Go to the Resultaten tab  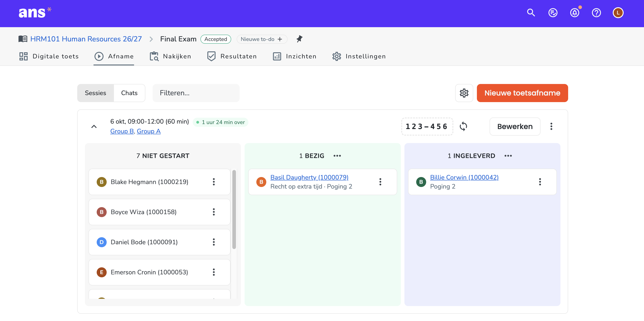click(232, 57)
